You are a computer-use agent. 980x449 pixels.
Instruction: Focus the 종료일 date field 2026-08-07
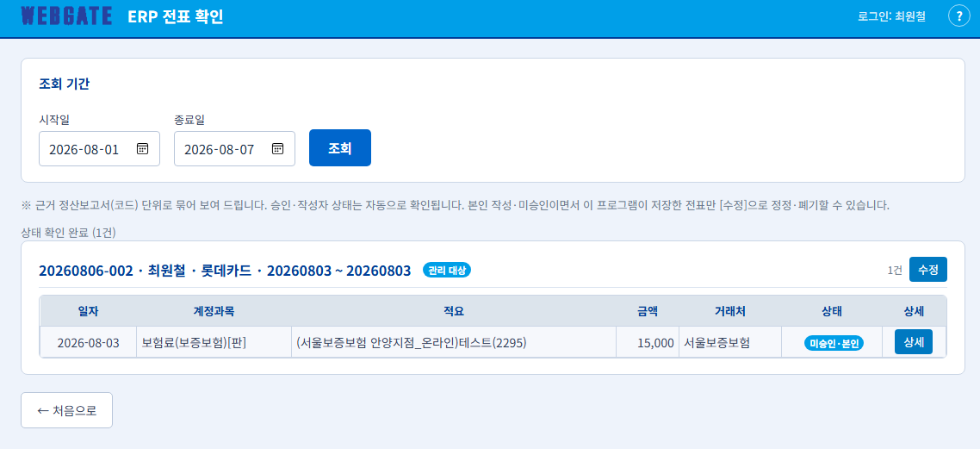coord(234,149)
